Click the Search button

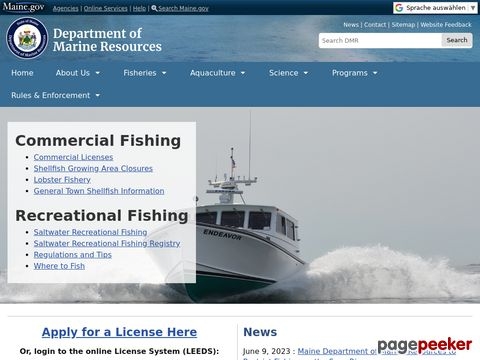point(457,40)
